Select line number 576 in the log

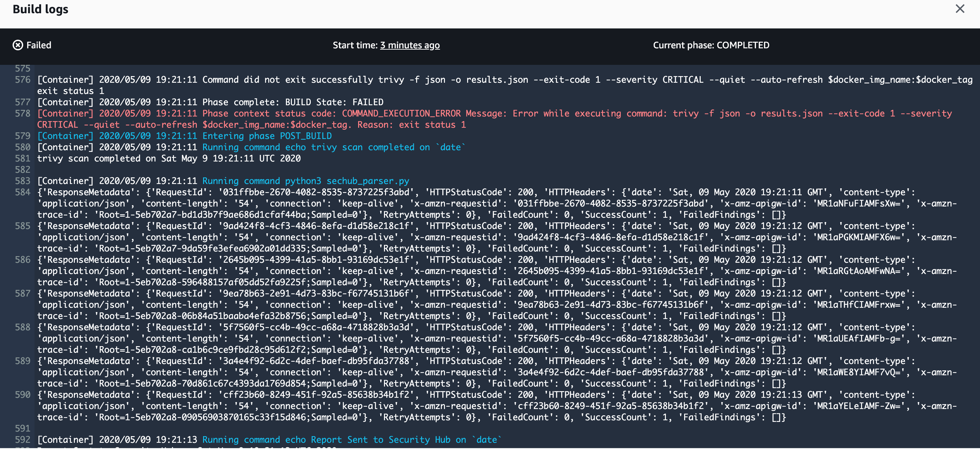(x=24, y=80)
